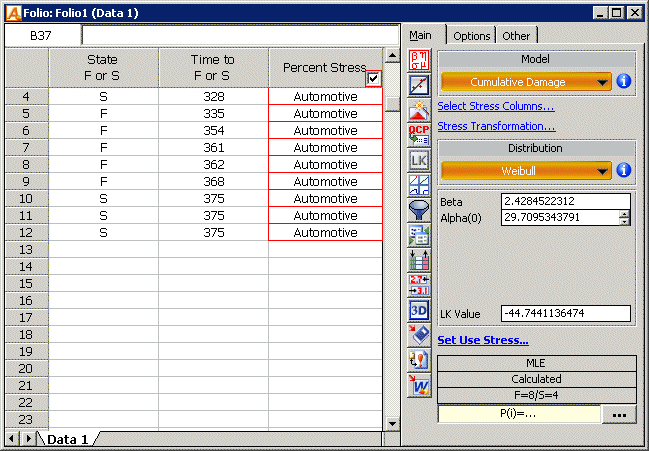The image size is (649, 451).
Task: Select the Data 1 sheet tab
Action: (68, 440)
